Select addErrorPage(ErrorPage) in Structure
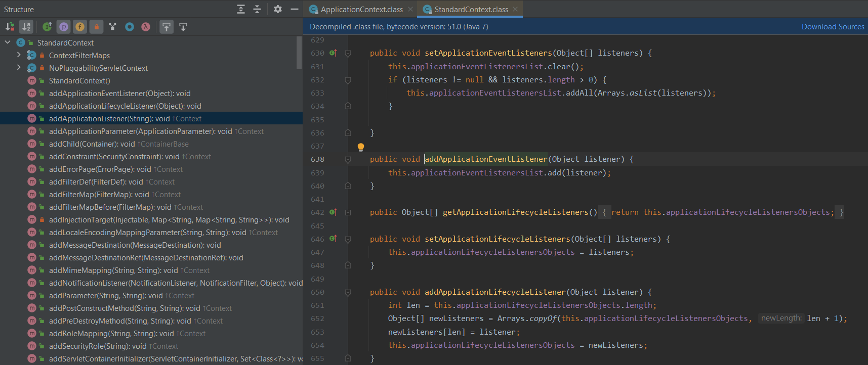 [151, 169]
